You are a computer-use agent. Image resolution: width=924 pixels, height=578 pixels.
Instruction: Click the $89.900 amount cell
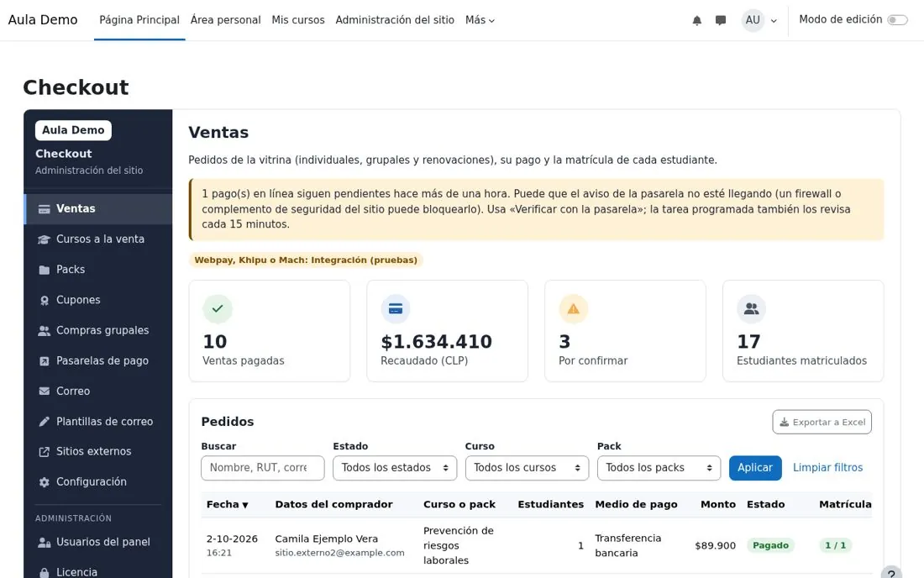[x=715, y=545]
